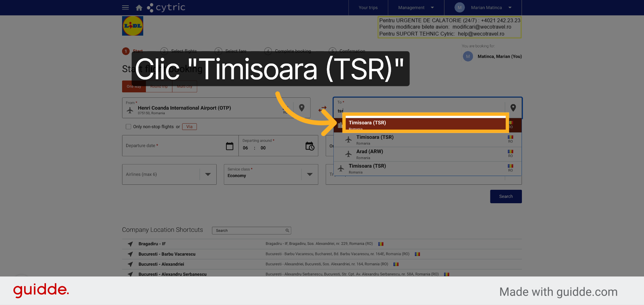This screenshot has height=305, width=644.
Task: Click the From field location pin icon
Action: [302, 108]
